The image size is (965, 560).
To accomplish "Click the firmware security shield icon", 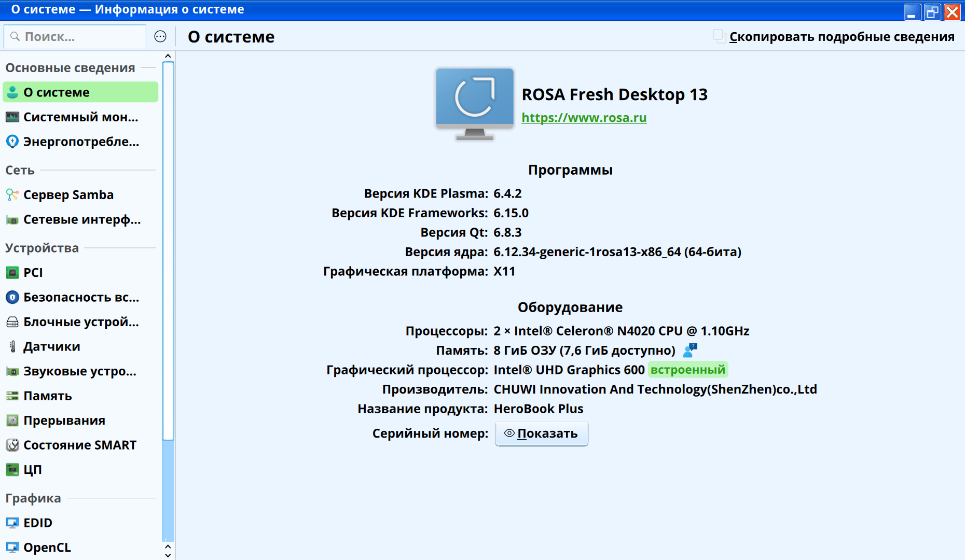I will click(x=12, y=297).
